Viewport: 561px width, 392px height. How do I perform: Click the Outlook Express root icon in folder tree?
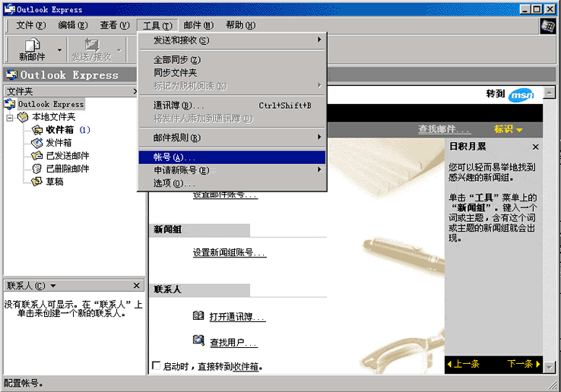pyautogui.click(x=10, y=104)
